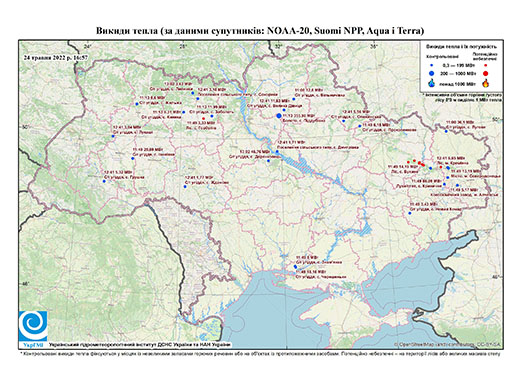520x368 pixels.
Task: Click the legend heading 'Викиди тепла'
Action: click(461, 47)
